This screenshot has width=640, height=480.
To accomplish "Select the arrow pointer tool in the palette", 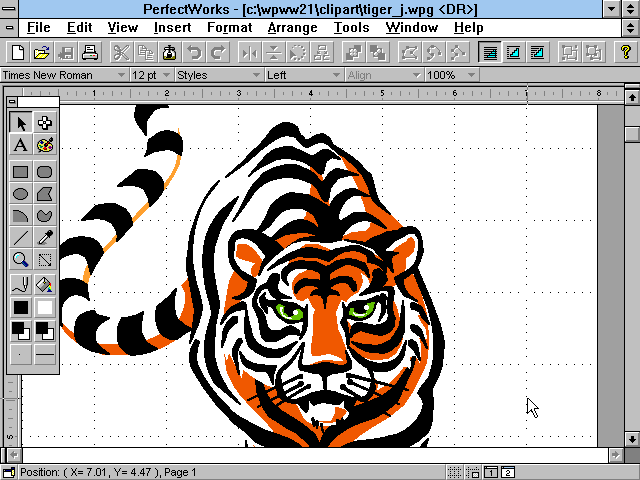I will coord(20,122).
